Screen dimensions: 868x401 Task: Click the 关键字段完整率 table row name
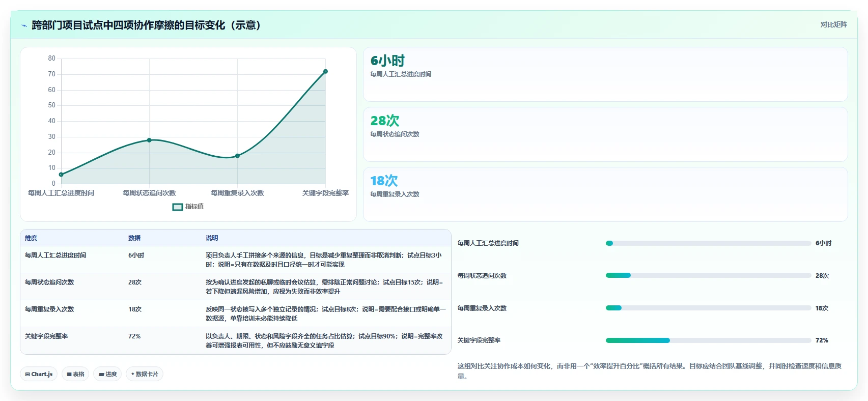(x=46, y=336)
